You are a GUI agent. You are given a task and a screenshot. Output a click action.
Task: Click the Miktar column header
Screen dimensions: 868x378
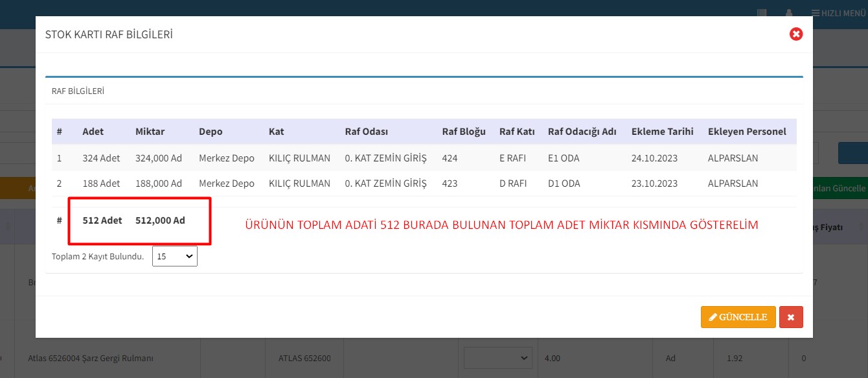150,132
